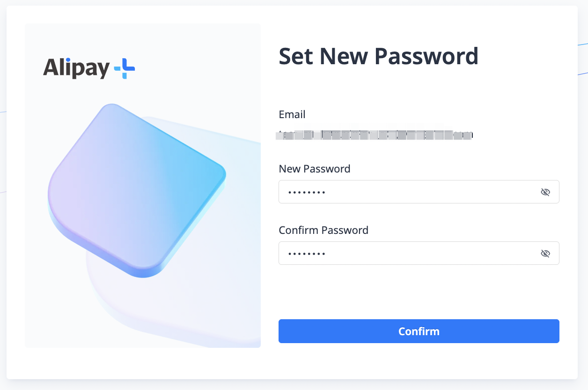Click the crossed-eye icon in New Password field
The width and height of the screenshot is (588, 390).
[x=545, y=192]
